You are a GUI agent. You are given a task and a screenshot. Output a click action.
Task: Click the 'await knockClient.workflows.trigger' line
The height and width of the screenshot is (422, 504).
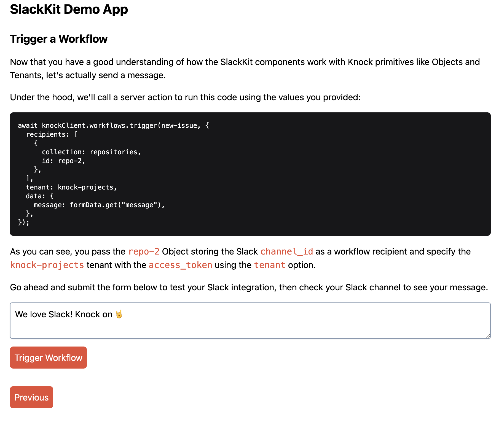pos(113,125)
